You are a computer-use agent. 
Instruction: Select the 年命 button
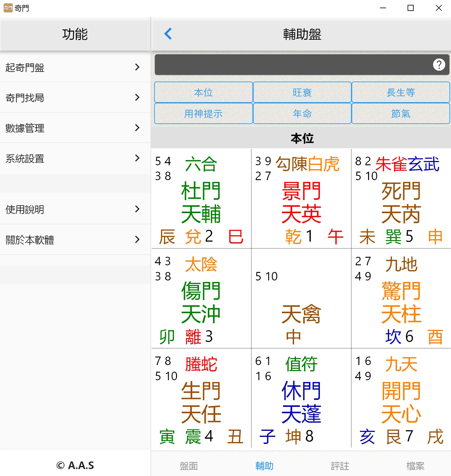[302, 113]
